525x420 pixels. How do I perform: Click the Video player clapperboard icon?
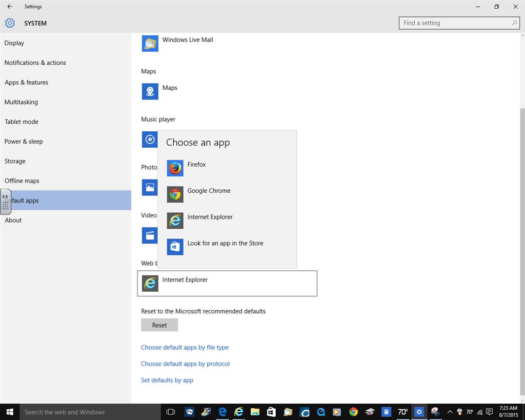(x=150, y=235)
